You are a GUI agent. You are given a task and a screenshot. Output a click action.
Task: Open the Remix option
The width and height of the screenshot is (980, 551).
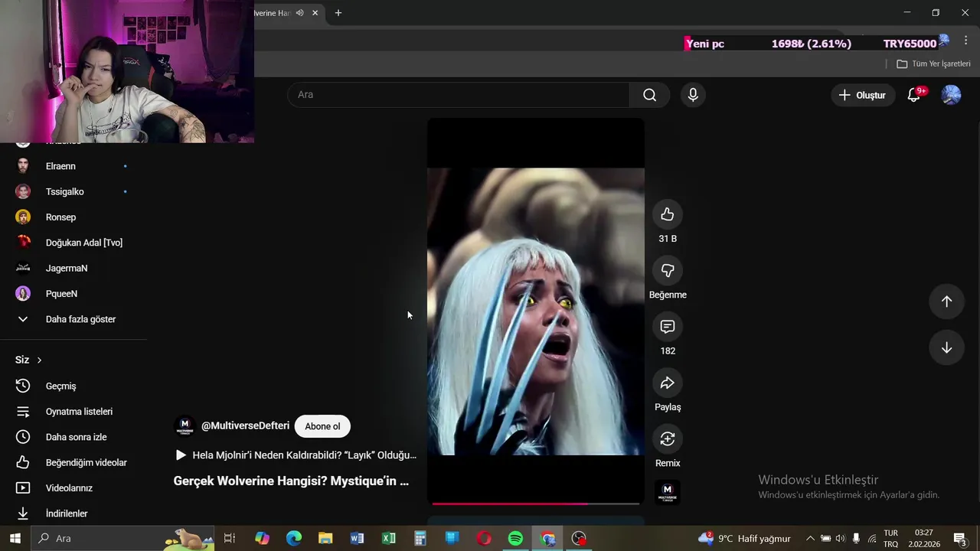(667, 439)
